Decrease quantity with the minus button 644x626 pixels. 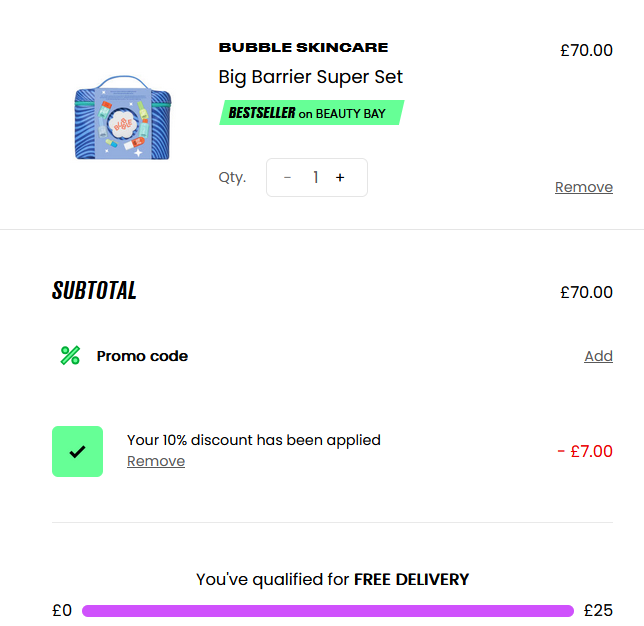point(288,178)
